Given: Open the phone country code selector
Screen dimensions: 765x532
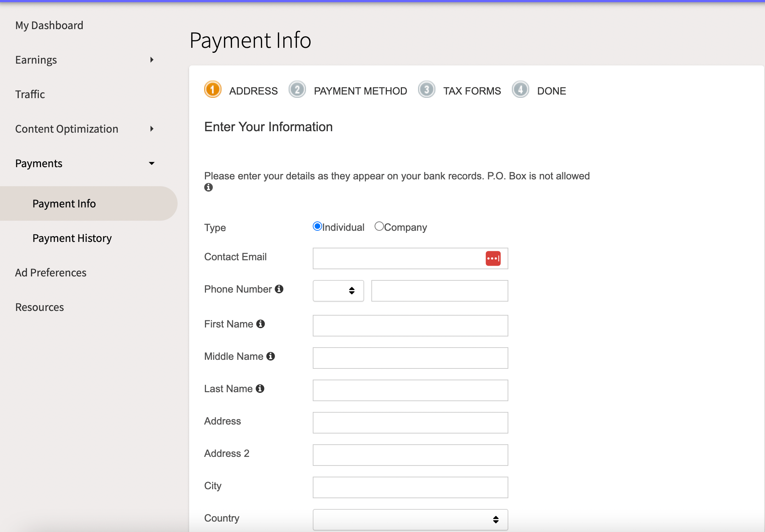Looking at the screenshot, I should [338, 290].
